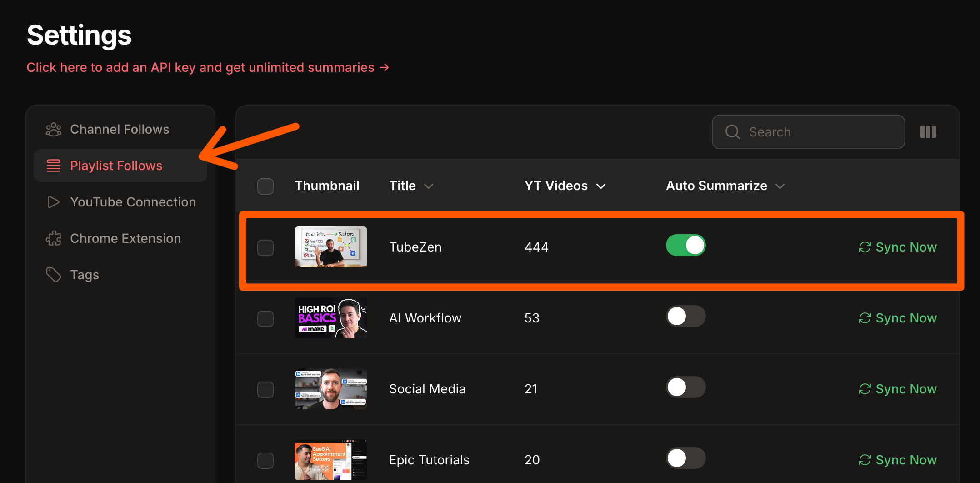Select the AI Workflow row checkbox

265,319
